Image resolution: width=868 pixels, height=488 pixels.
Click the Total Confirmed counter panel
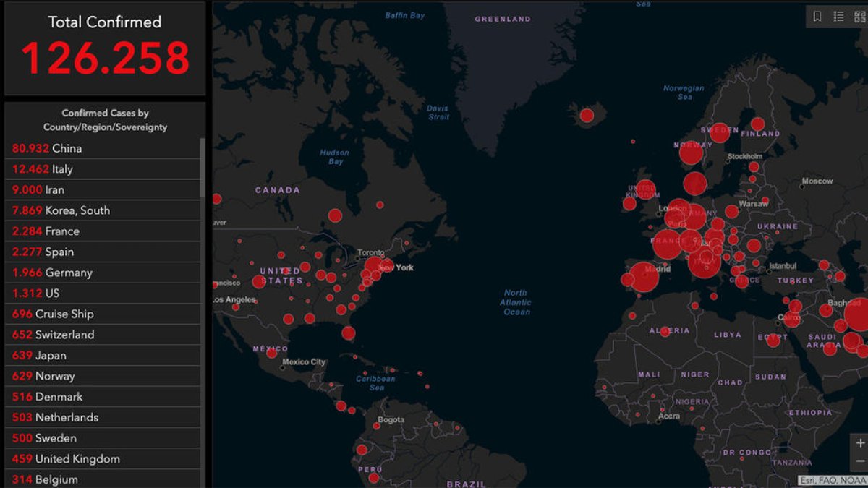pyautogui.click(x=106, y=51)
